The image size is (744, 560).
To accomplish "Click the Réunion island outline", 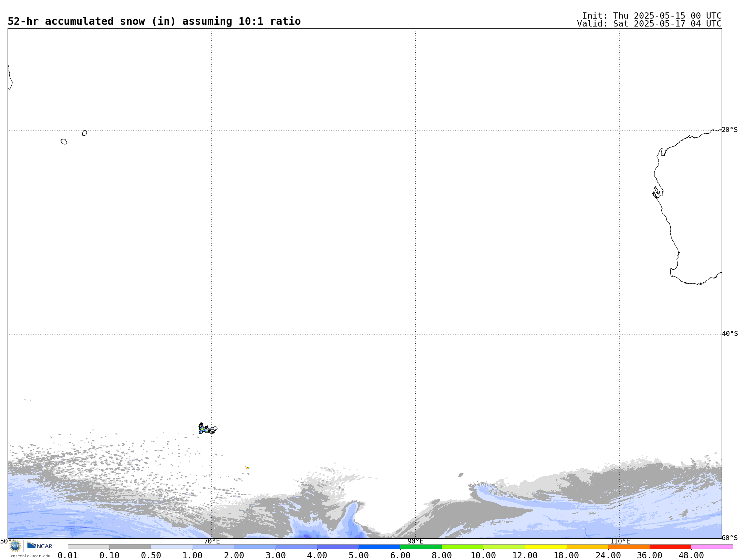I will point(64,142).
